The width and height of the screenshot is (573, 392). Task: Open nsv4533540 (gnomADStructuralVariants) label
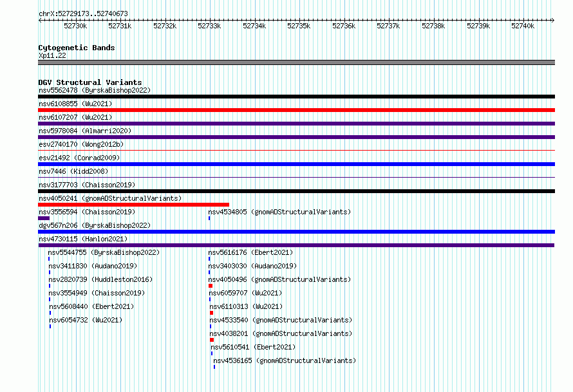click(281, 320)
